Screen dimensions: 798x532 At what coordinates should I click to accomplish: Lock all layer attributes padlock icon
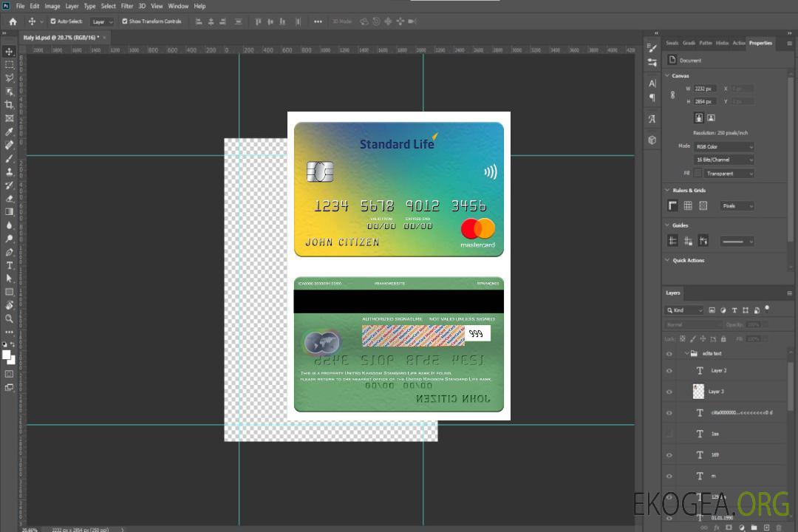point(723,339)
